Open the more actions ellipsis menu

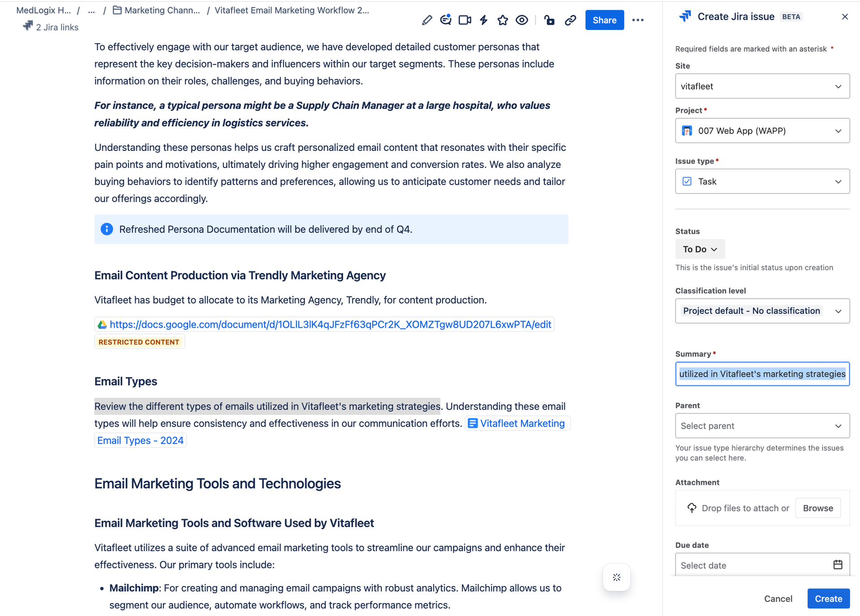pos(638,20)
